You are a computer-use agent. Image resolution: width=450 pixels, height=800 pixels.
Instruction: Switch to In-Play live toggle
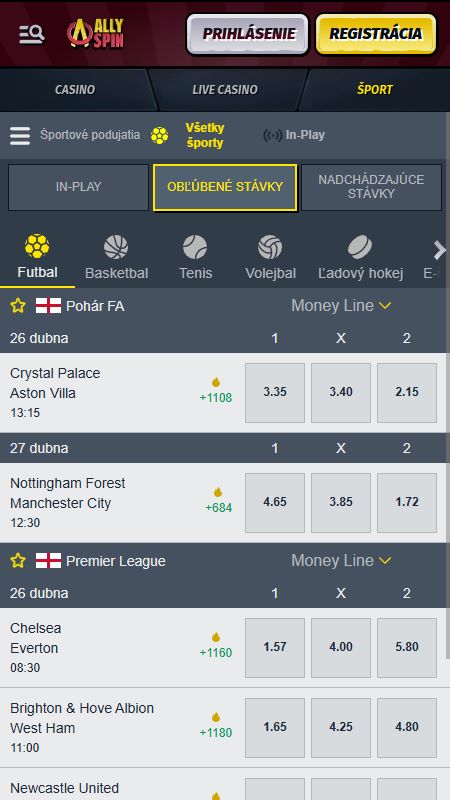click(x=294, y=135)
